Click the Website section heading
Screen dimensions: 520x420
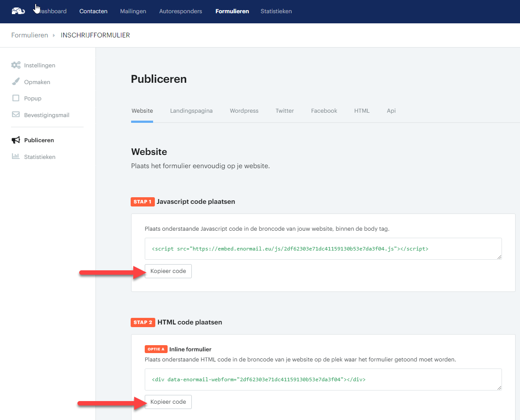tap(149, 151)
